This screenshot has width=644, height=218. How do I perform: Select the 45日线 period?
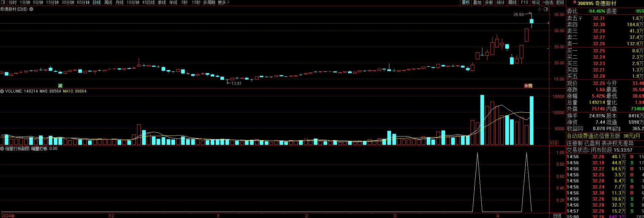click(x=148, y=2)
